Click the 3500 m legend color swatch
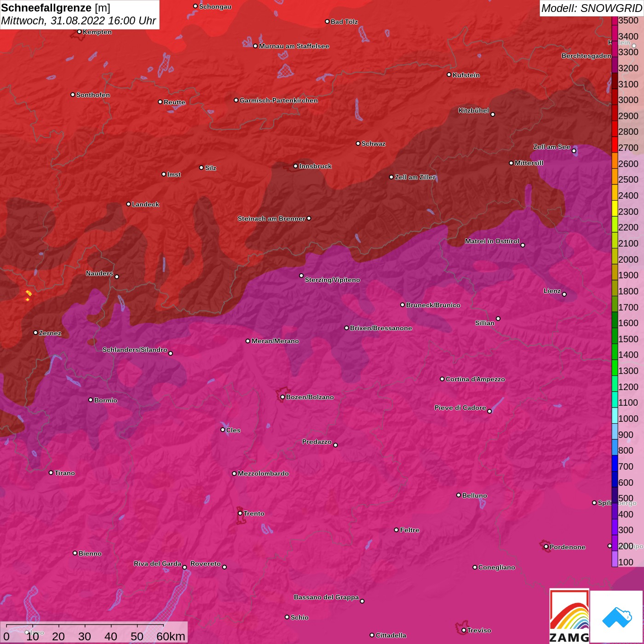The height and width of the screenshot is (644, 644). [x=615, y=20]
